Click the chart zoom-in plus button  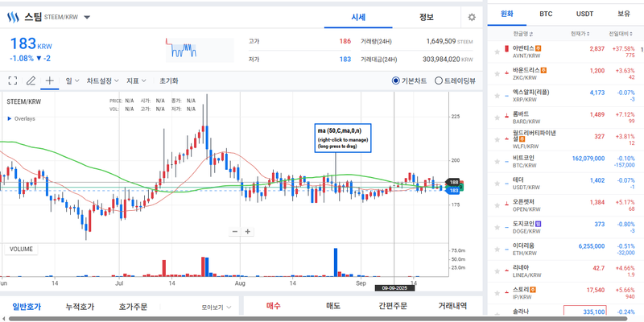[x=248, y=231]
